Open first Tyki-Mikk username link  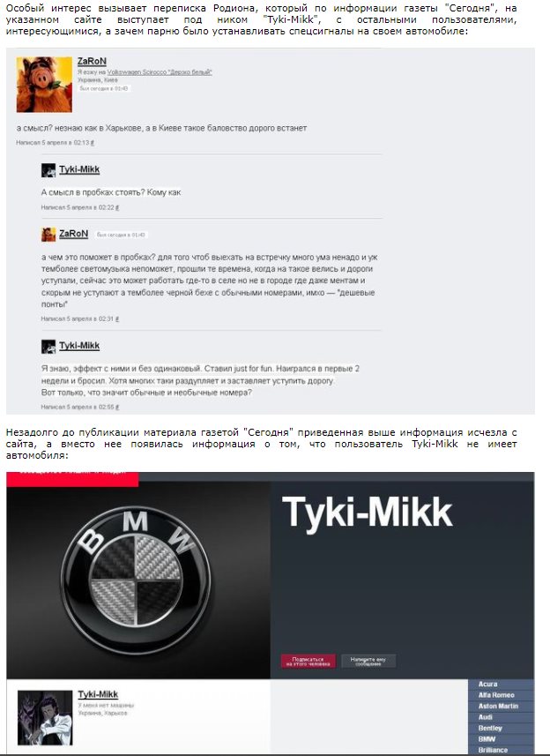79,169
